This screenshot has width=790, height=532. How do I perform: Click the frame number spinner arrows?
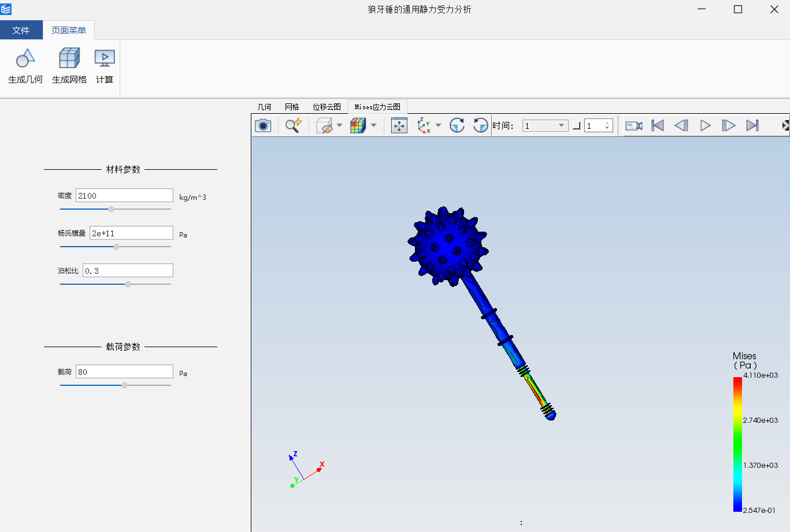607,125
